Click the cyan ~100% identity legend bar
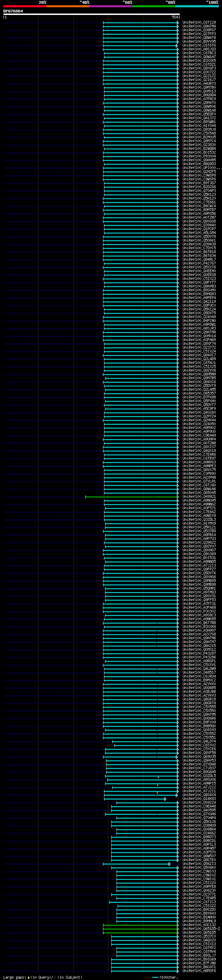This screenshot has width=222, height=980. coord(197,6)
